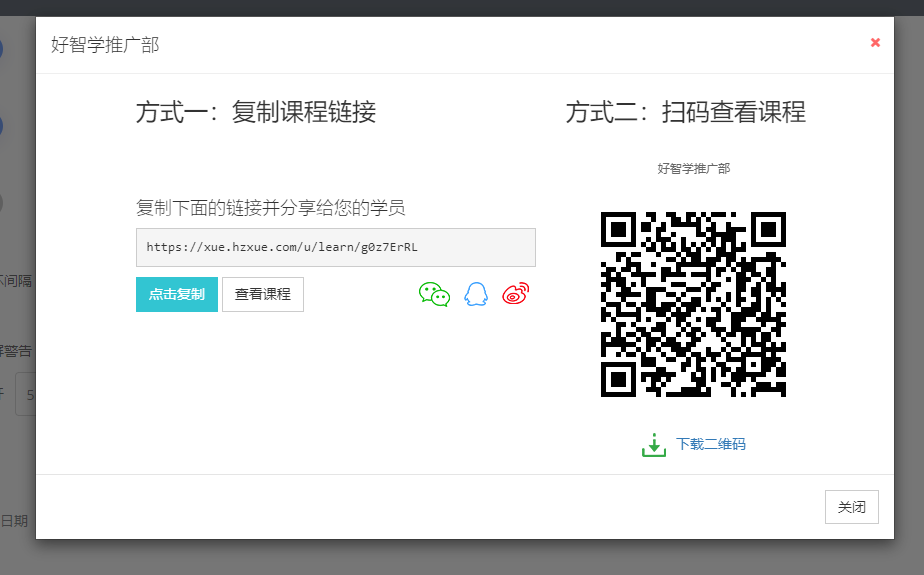Select the course URL input field

[x=336, y=247]
